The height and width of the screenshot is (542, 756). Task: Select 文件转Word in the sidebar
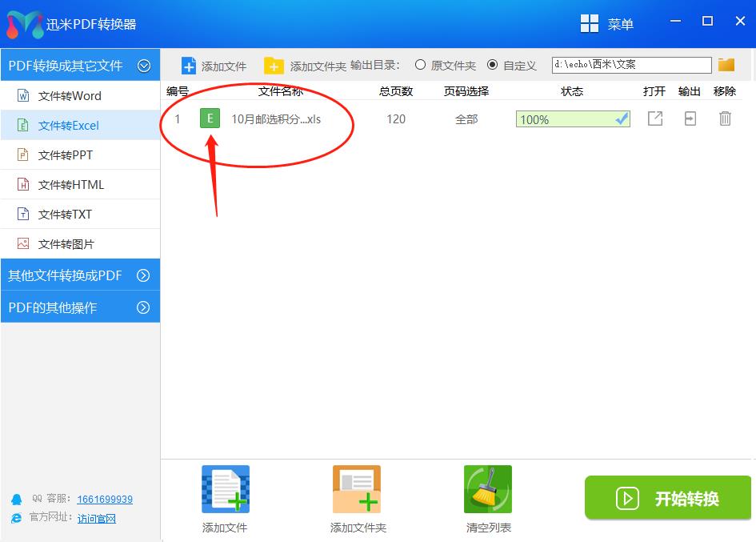(x=70, y=96)
